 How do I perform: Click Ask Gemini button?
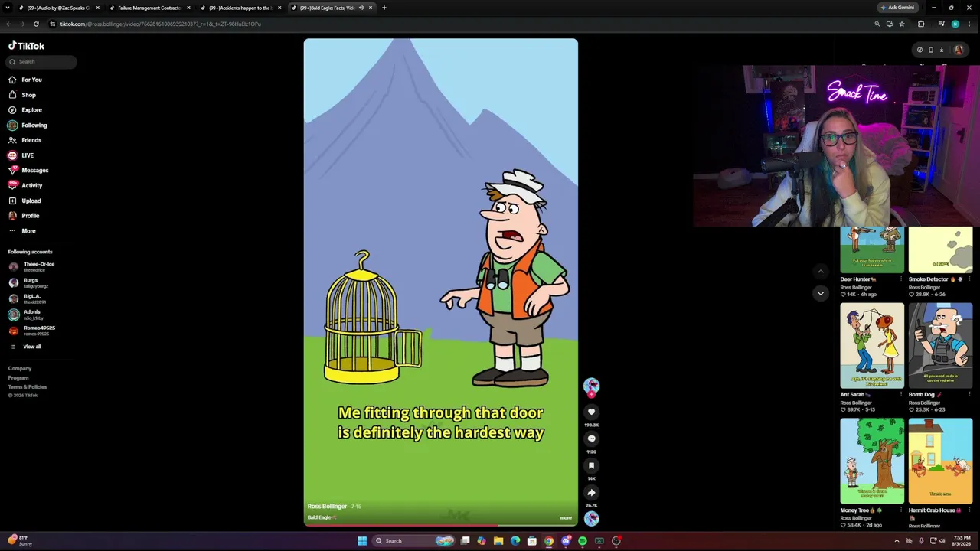point(898,8)
